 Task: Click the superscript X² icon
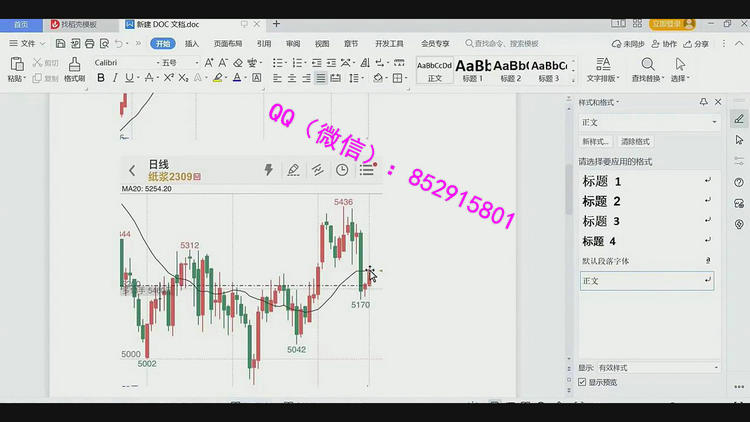point(168,78)
